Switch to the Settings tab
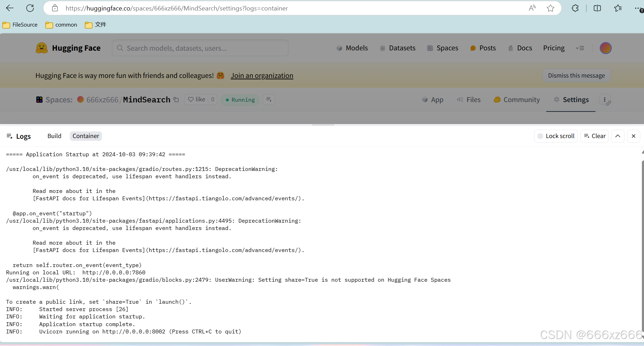This screenshot has height=346, width=644. 571,100
